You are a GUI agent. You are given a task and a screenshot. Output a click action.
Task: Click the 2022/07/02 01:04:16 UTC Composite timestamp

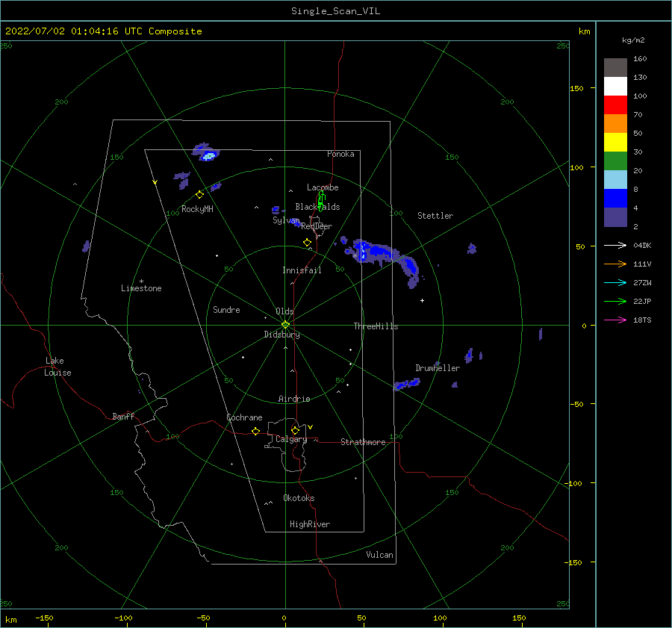[x=103, y=31]
